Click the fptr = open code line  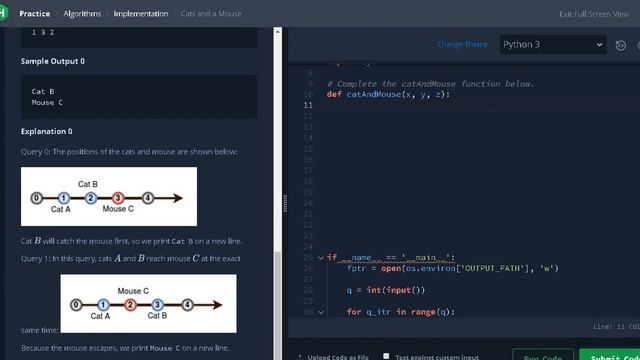tap(453, 269)
